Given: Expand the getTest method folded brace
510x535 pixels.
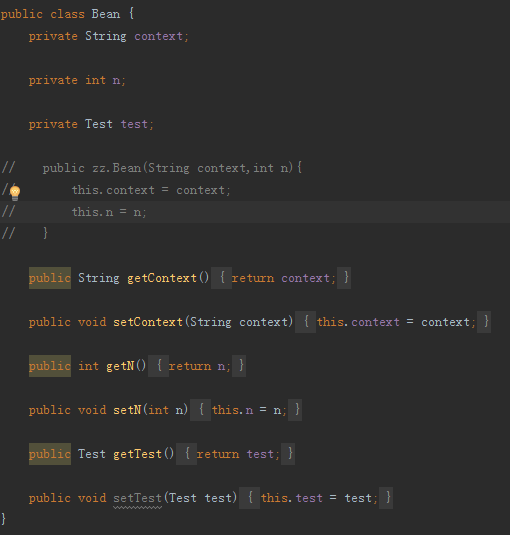Looking at the screenshot, I should coord(186,454).
